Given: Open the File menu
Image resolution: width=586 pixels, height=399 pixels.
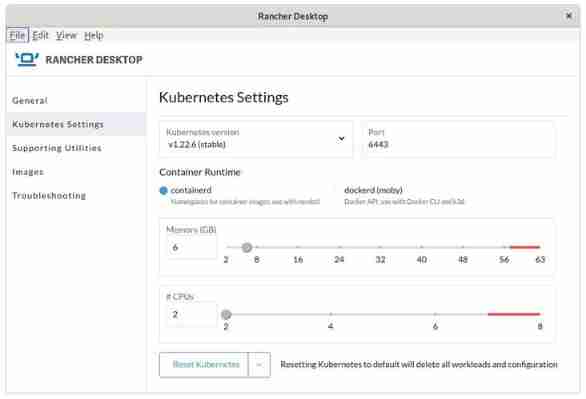Looking at the screenshot, I should tap(17, 35).
